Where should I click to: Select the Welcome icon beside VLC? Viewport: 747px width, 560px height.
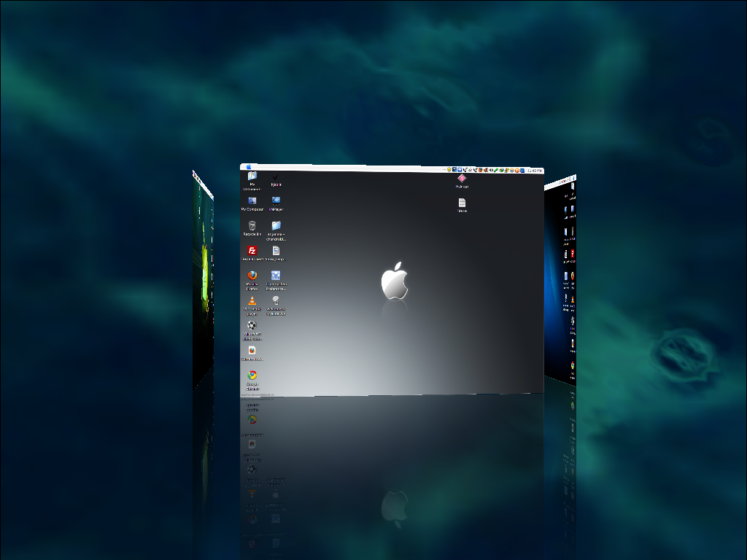276,300
